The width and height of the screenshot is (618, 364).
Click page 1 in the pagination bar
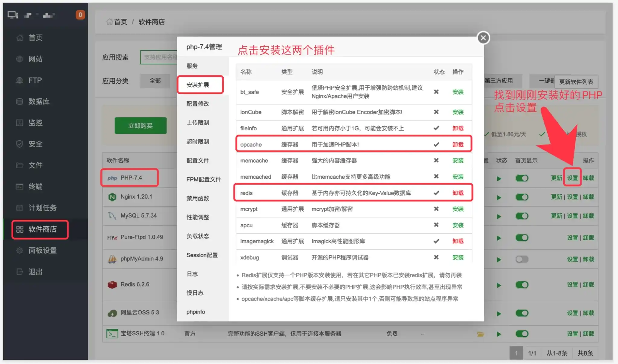517,353
